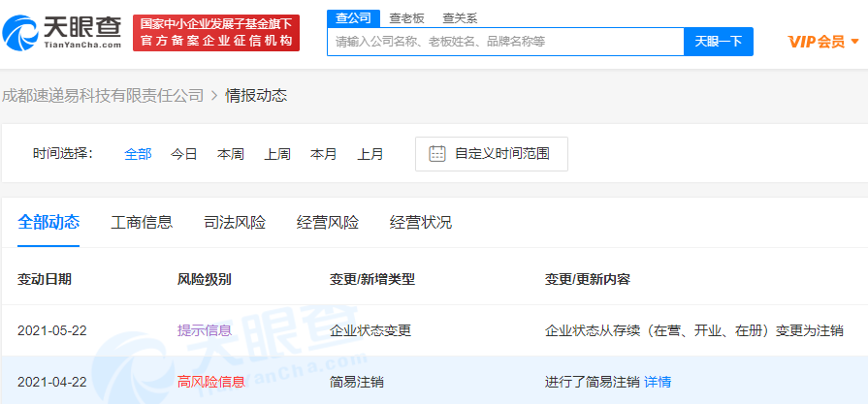Select the 本周 time filter

231,153
